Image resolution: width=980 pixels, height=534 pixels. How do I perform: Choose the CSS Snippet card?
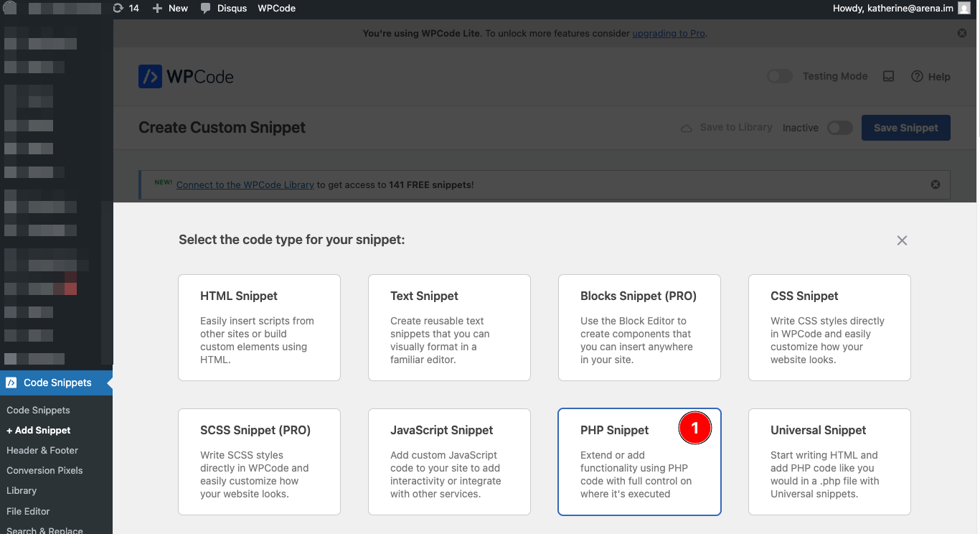pyautogui.click(x=829, y=327)
